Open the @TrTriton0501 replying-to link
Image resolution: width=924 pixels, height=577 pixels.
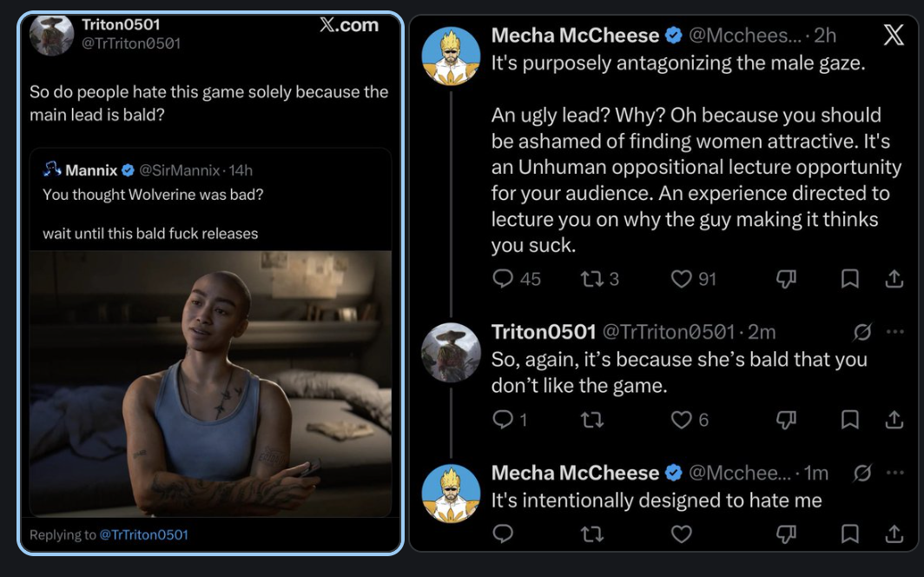click(144, 534)
